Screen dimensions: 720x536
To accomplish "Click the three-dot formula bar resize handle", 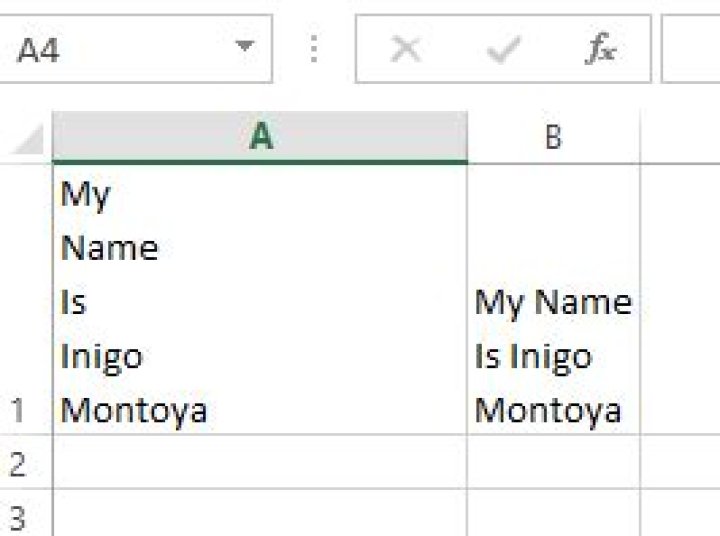I will pyautogui.click(x=314, y=49).
